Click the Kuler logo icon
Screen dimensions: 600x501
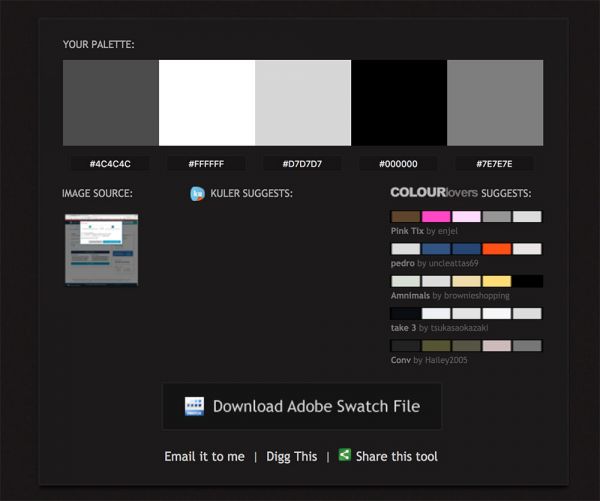[197, 193]
